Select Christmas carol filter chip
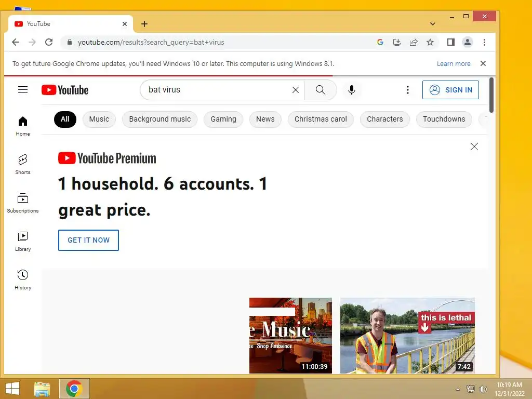The width and height of the screenshot is (532, 399). click(321, 119)
